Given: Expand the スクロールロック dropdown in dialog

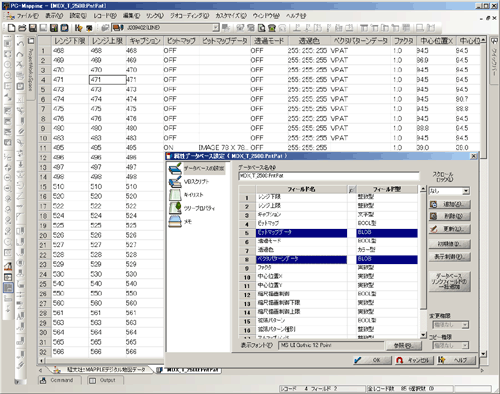Looking at the screenshot, I should [466, 191].
